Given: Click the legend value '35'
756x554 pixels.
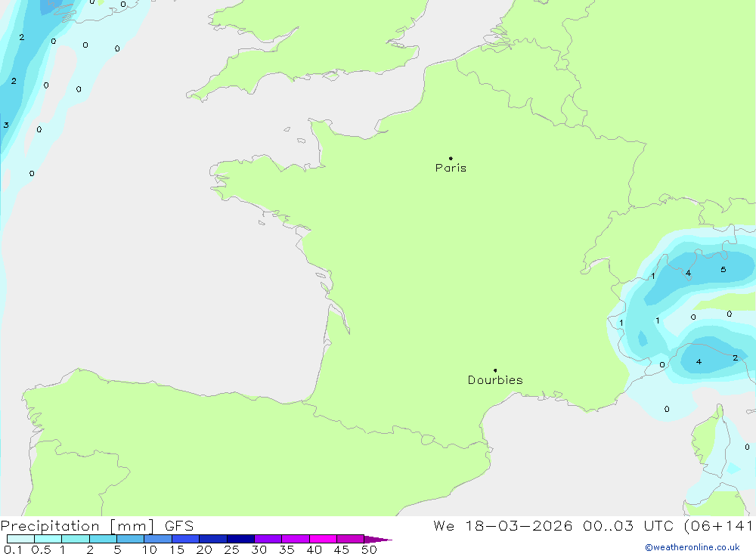Looking at the screenshot, I should [287, 549].
